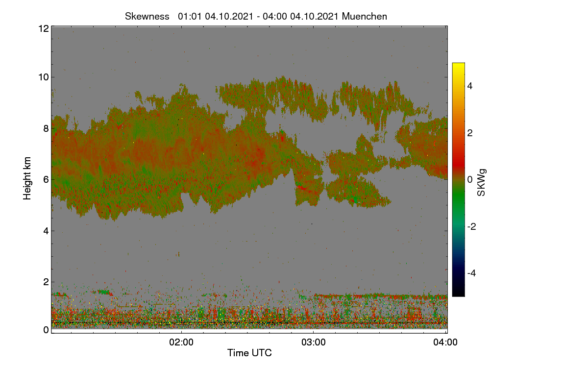588x392 pixels.
Task: Click the height tick label '8'
Action: [x=46, y=128]
